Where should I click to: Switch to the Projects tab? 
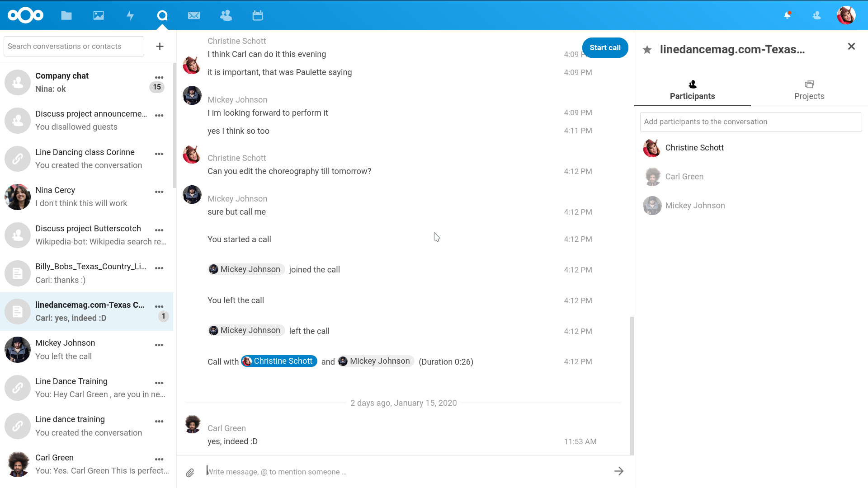[x=809, y=90]
